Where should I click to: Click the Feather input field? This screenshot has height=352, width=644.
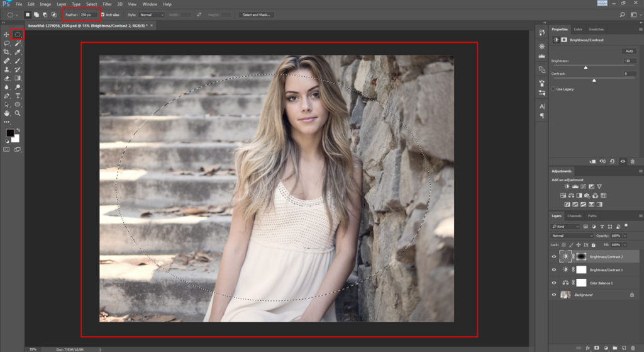[x=88, y=14]
